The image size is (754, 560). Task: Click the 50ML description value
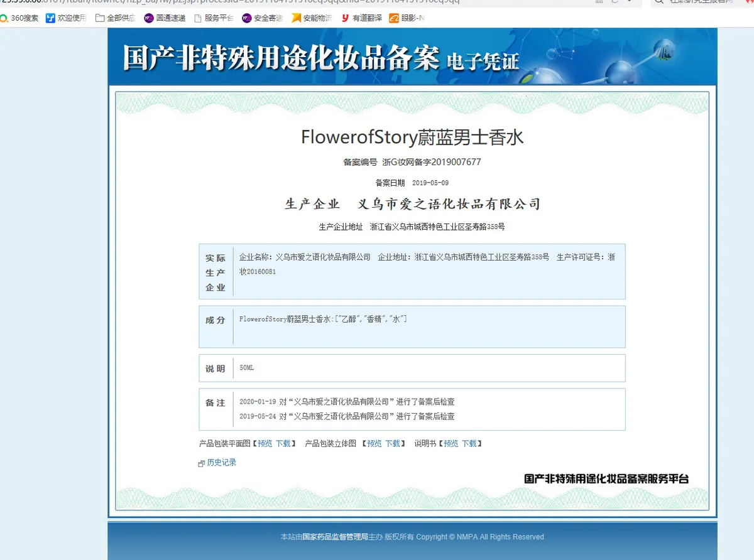click(247, 368)
